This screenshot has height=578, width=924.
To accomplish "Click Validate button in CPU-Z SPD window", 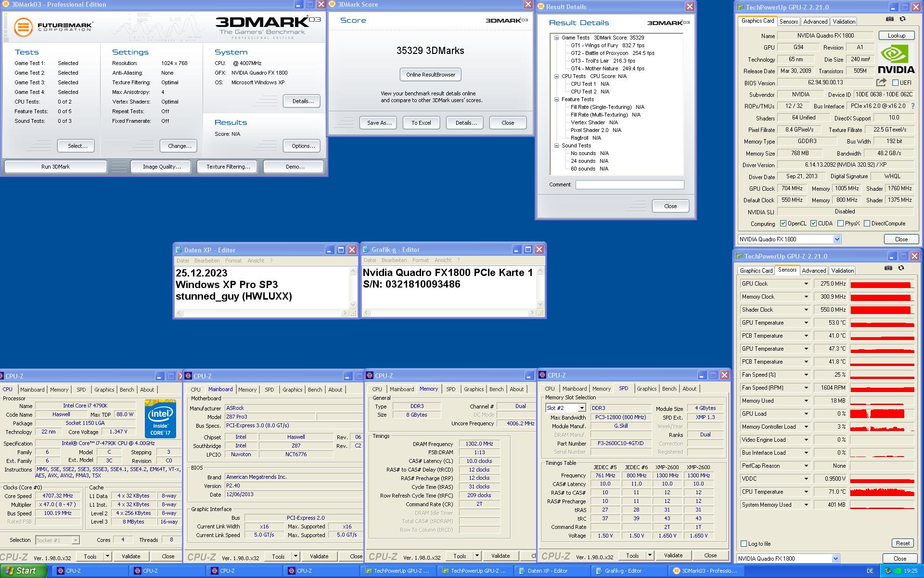I will [673, 555].
